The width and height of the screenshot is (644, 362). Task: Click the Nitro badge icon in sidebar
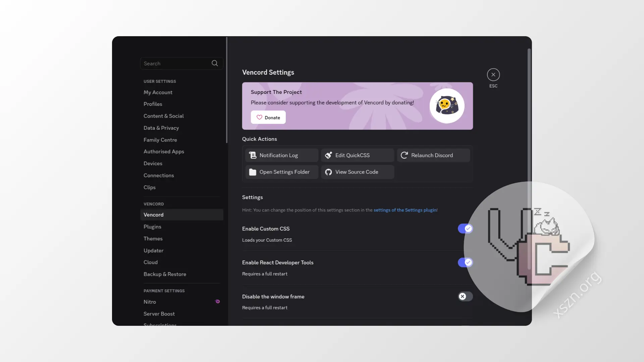point(217,302)
